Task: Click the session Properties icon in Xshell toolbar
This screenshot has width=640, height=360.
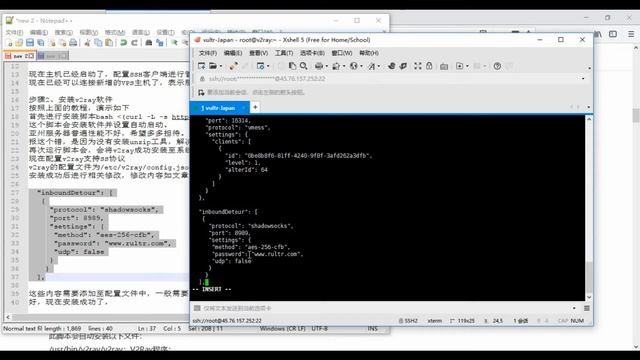Action: (260, 66)
